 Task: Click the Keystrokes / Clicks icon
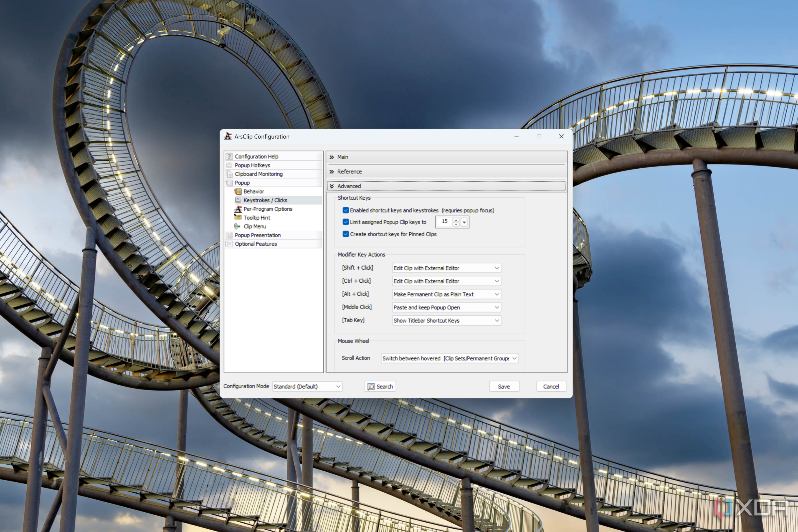pyautogui.click(x=238, y=200)
